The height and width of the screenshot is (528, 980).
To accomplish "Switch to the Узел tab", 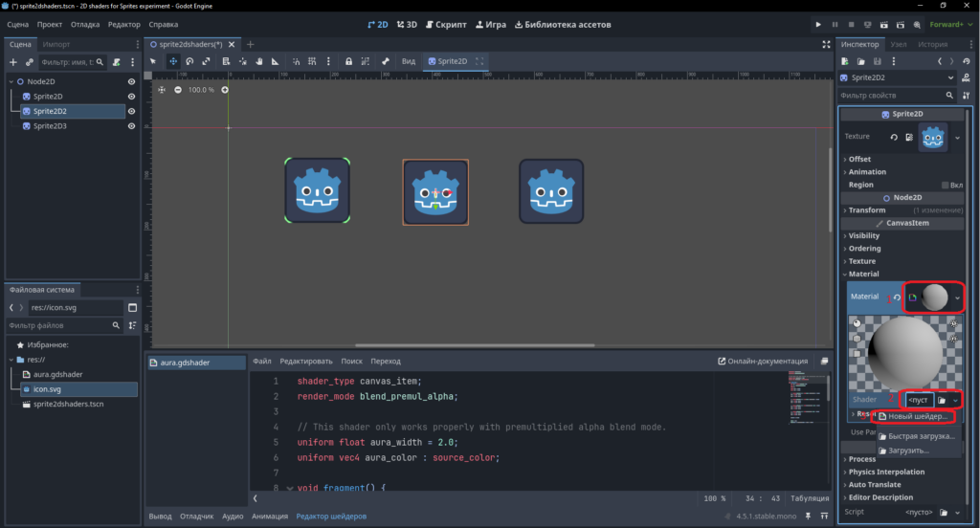I will [898, 44].
